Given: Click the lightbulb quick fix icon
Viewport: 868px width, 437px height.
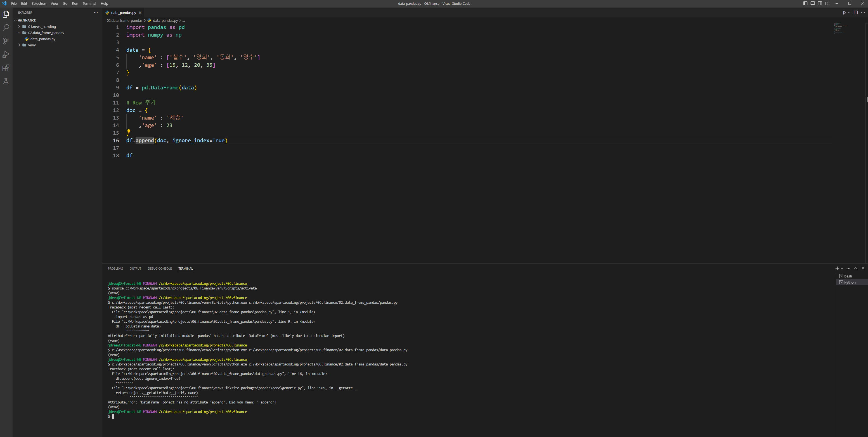Looking at the screenshot, I should (x=128, y=132).
